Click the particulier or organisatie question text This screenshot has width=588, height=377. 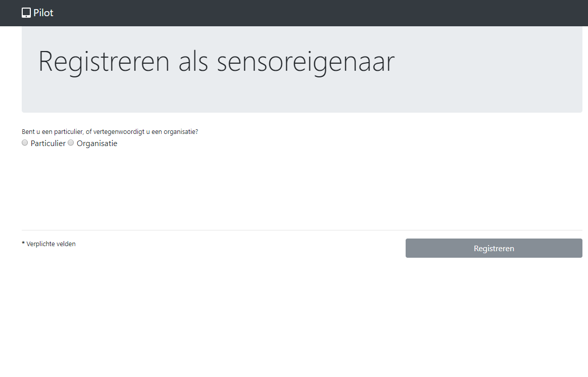tap(110, 132)
